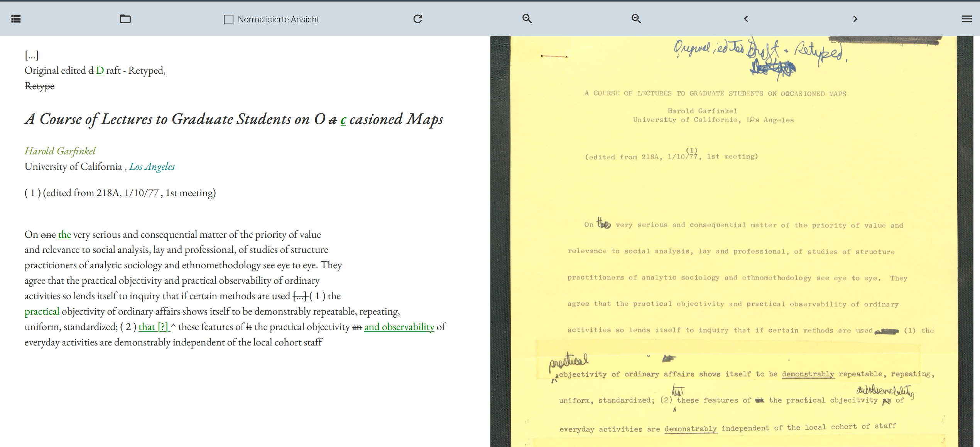Click the inserted text 'and observability'
Image resolution: width=980 pixels, height=447 pixels.
tap(399, 327)
